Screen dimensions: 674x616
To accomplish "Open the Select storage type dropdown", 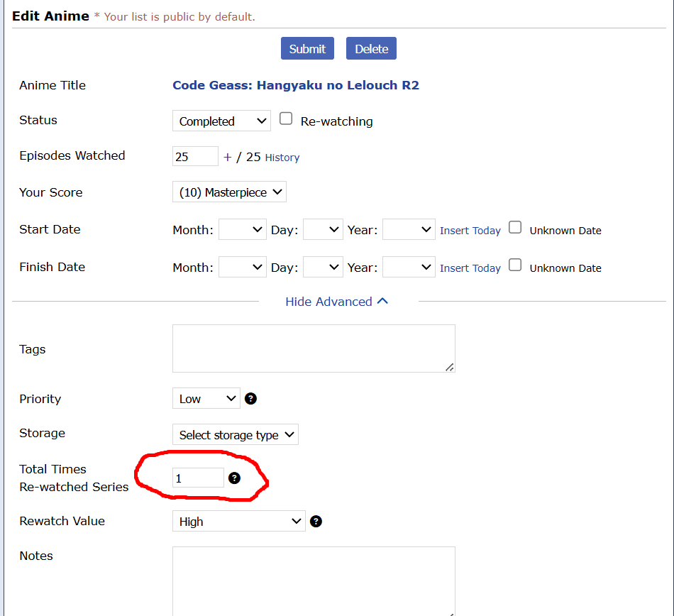I will point(236,434).
